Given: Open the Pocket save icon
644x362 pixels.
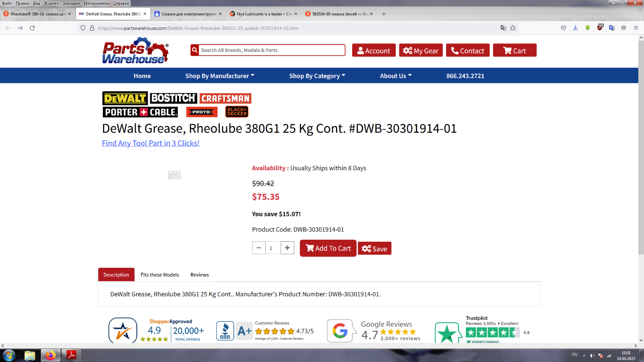Looking at the screenshot, I should (563, 28).
